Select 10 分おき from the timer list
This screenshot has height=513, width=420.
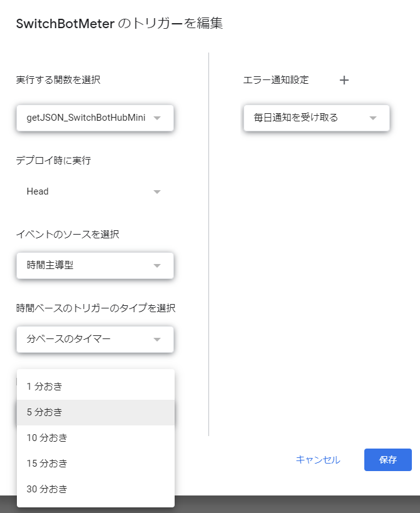coord(94,437)
